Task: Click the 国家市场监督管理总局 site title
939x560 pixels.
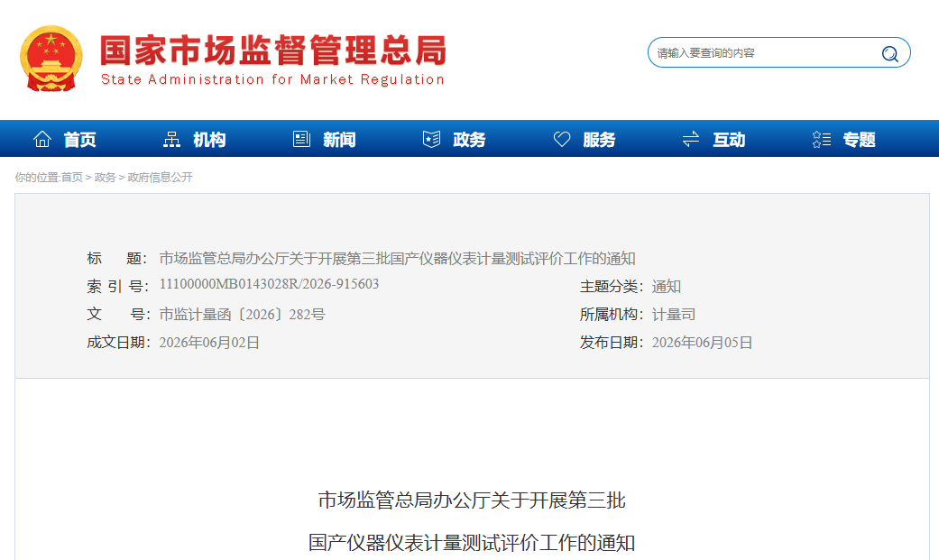Action: tap(273, 50)
